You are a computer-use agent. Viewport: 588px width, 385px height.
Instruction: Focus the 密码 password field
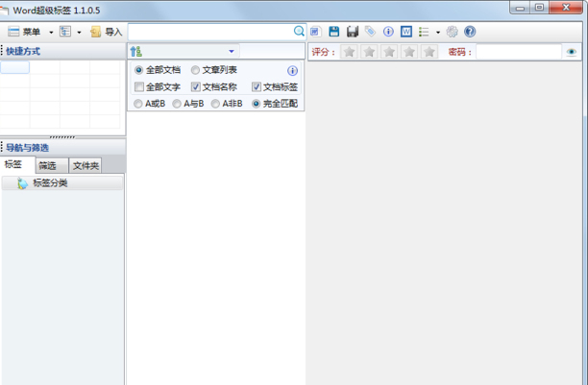point(519,52)
